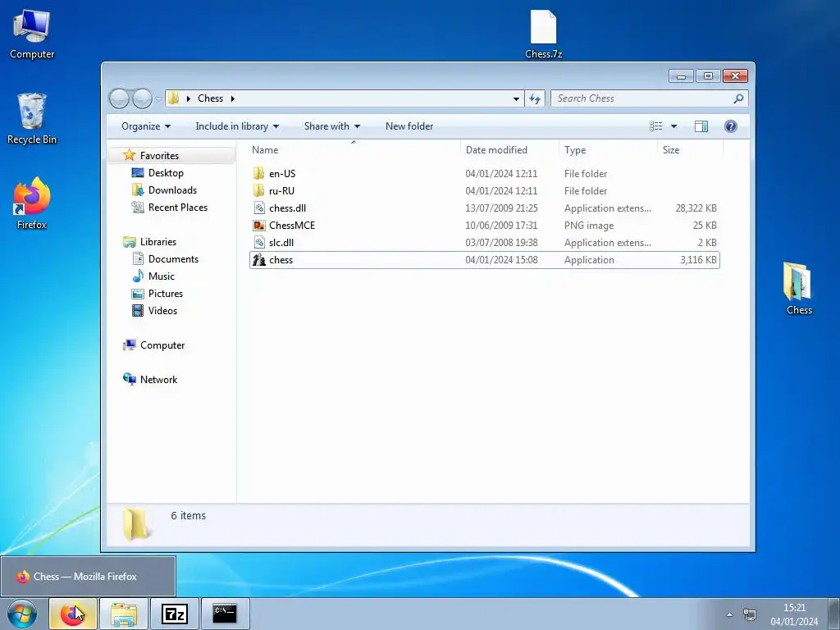Expand the arrow after Chess breadcrumb
Viewport: 840px width, 630px height.
pyautogui.click(x=232, y=98)
